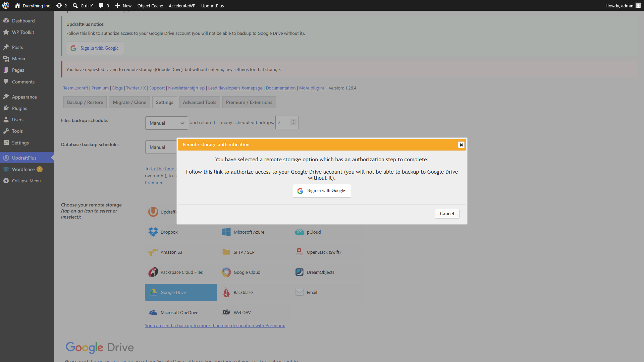The image size is (644, 362).
Task: Open the Documentation link
Action: coord(281,88)
